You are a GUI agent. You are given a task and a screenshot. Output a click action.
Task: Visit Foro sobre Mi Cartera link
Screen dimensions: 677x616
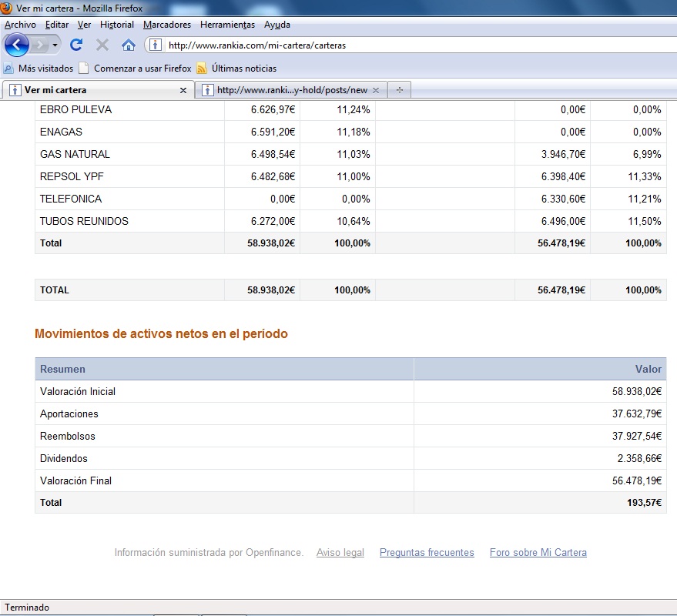click(x=538, y=552)
